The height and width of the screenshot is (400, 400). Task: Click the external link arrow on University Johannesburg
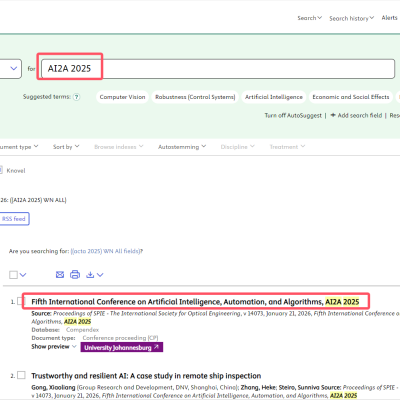click(x=156, y=347)
